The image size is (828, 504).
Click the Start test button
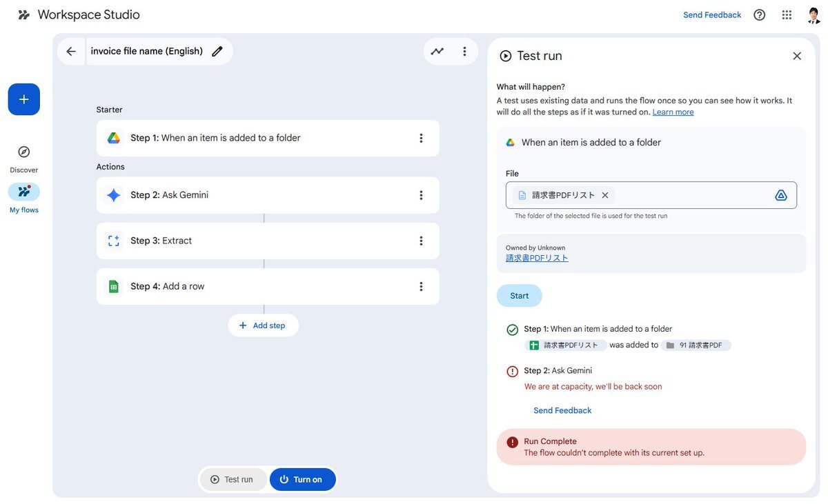click(x=520, y=296)
